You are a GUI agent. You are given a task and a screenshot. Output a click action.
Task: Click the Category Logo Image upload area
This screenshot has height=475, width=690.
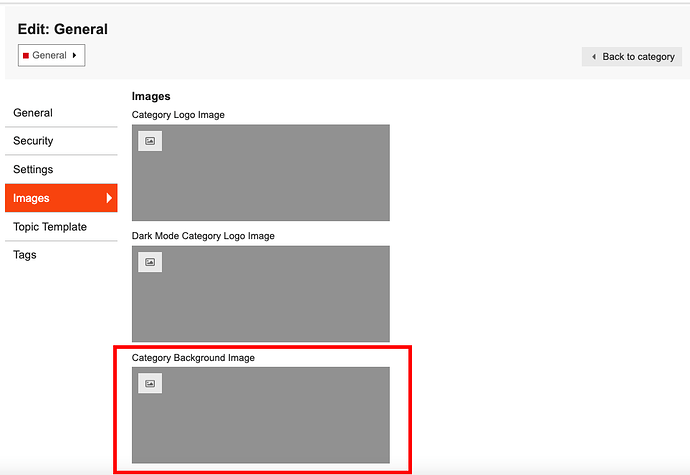point(261,173)
